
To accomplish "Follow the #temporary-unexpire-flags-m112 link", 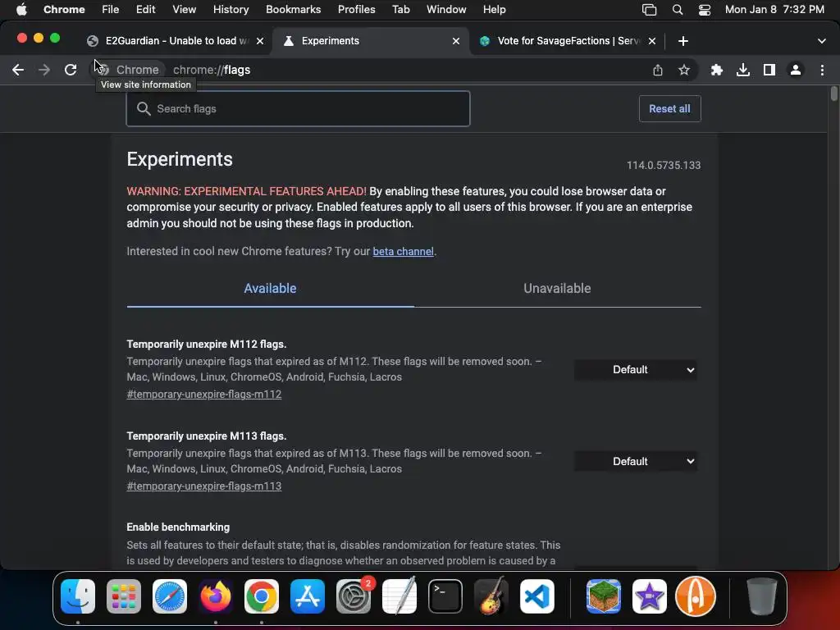I will pos(204,395).
